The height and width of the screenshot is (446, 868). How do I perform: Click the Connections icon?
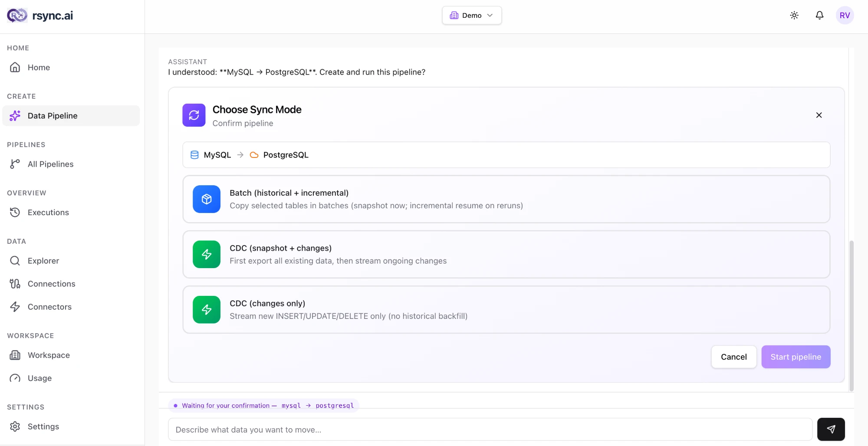coord(15,283)
